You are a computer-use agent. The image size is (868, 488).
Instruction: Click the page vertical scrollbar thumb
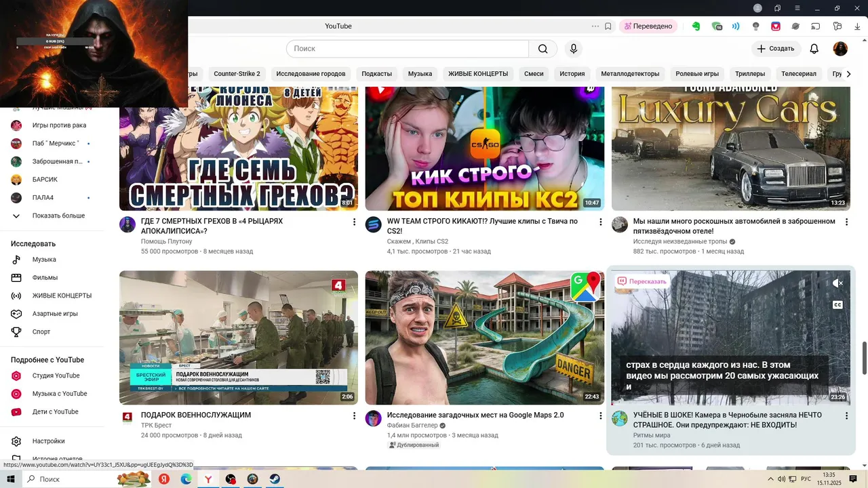(864, 358)
